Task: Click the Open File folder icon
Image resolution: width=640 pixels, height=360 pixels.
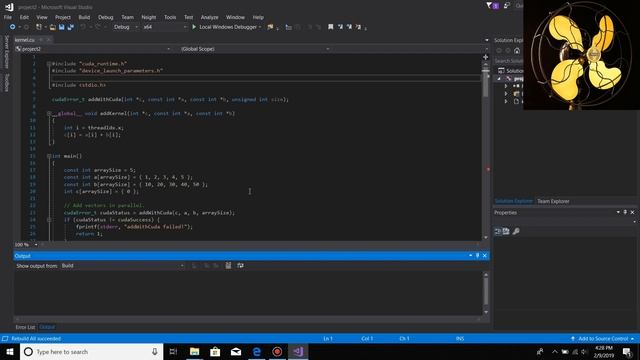Action: click(x=53, y=27)
